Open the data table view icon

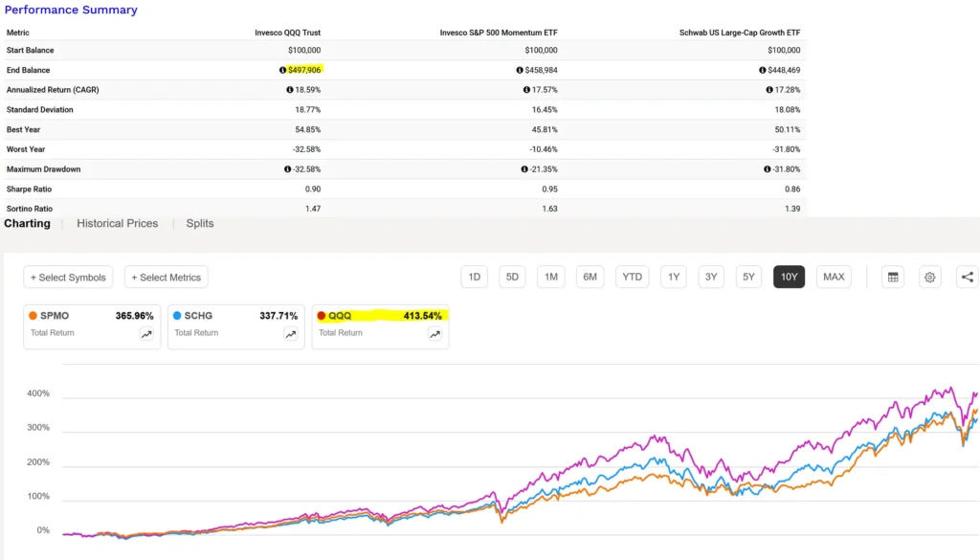(893, 278)
